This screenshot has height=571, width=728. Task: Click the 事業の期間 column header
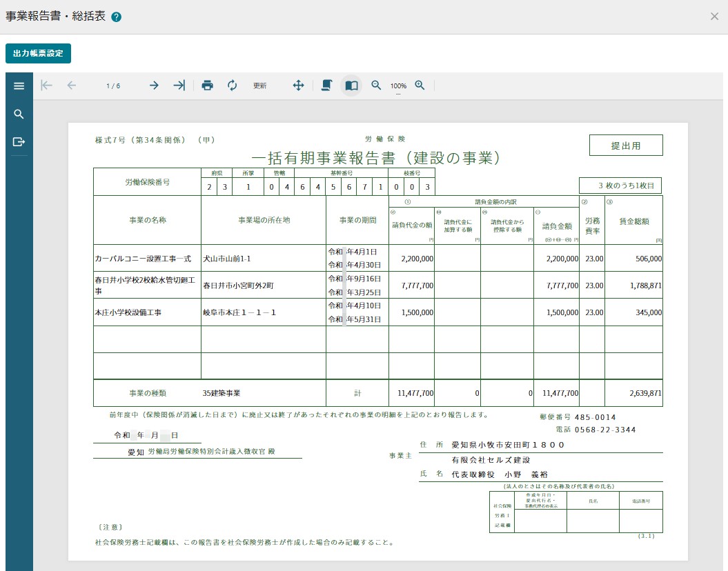357,220
